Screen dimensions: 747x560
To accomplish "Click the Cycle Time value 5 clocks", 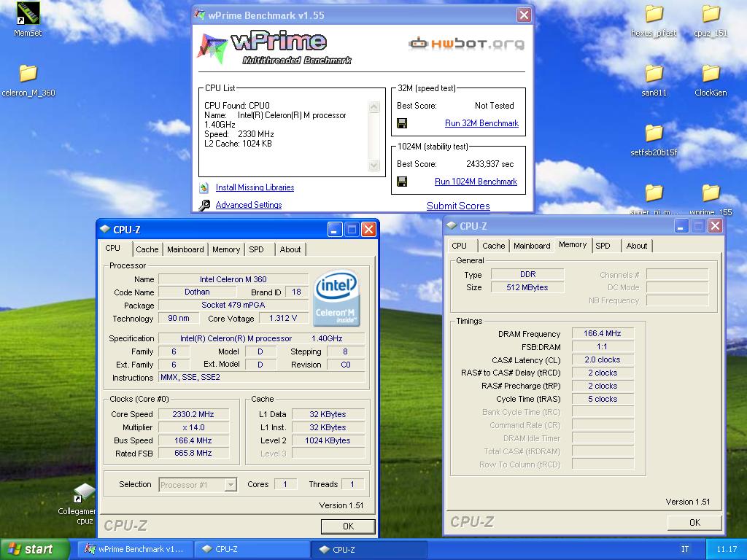I will (x=602, y=399).
